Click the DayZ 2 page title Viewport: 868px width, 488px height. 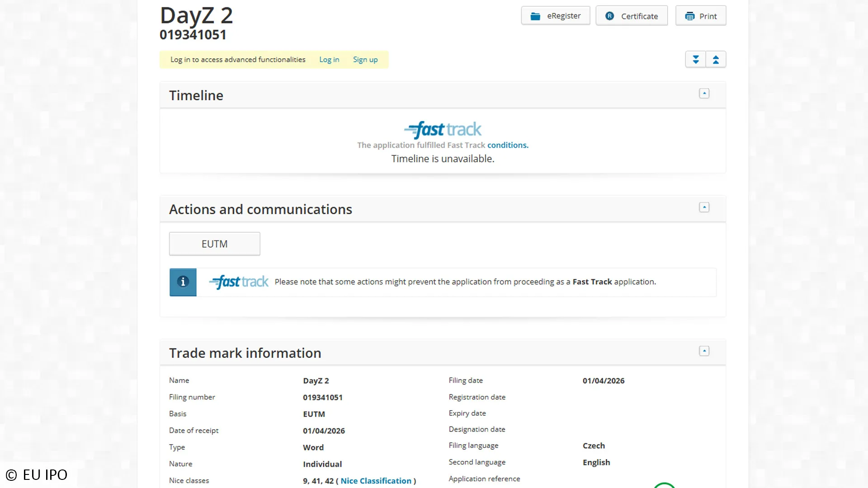click(x=196, y=16)
